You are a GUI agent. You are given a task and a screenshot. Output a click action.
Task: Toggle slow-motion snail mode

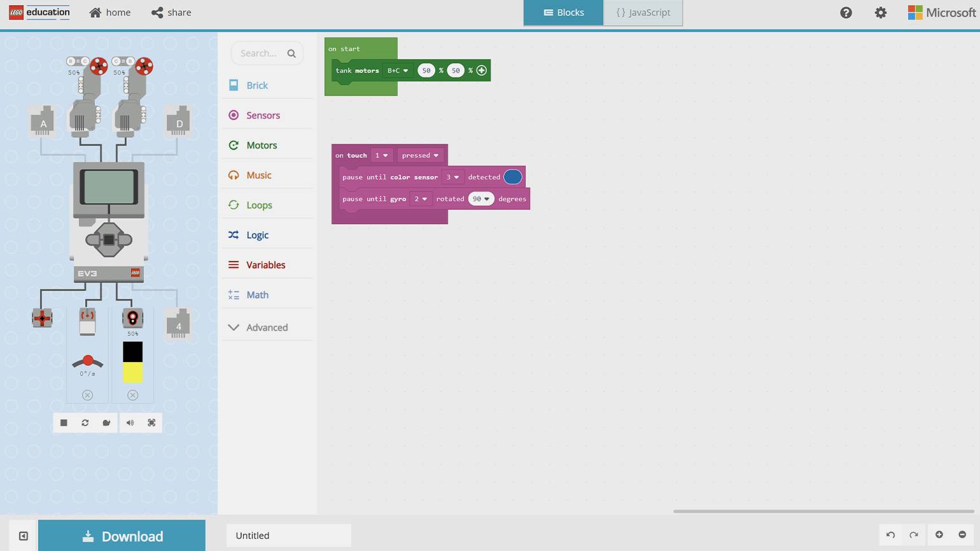click(x=106, y=422)
